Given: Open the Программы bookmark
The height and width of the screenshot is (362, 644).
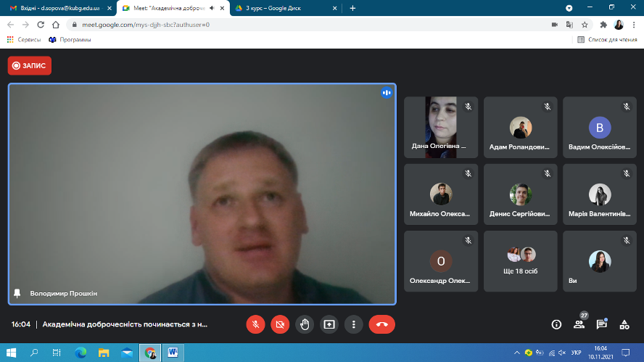Looking at the screenshot, I should (70, 40).
